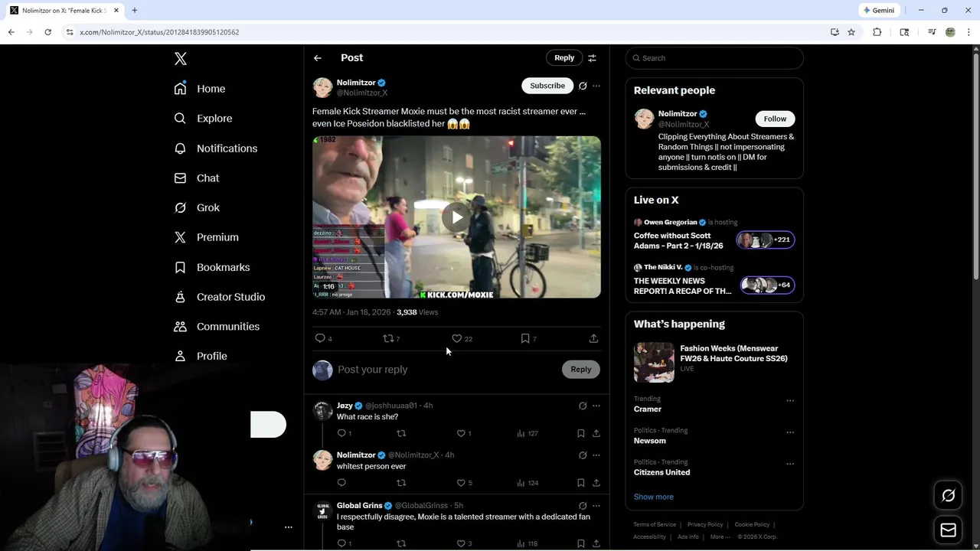Like the Global Grins reply
This screenshot has width=980, height=551.
coord(461,543)
